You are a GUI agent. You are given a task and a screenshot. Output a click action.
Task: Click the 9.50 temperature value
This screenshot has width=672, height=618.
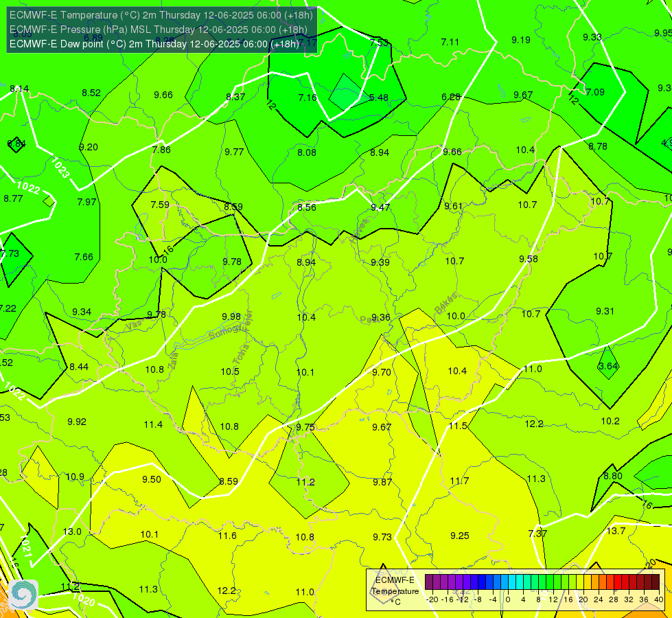[x=152, y=479]
